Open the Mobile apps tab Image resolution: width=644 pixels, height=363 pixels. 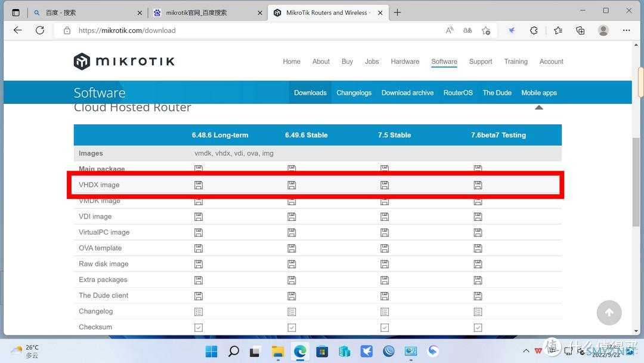point(539,93)
